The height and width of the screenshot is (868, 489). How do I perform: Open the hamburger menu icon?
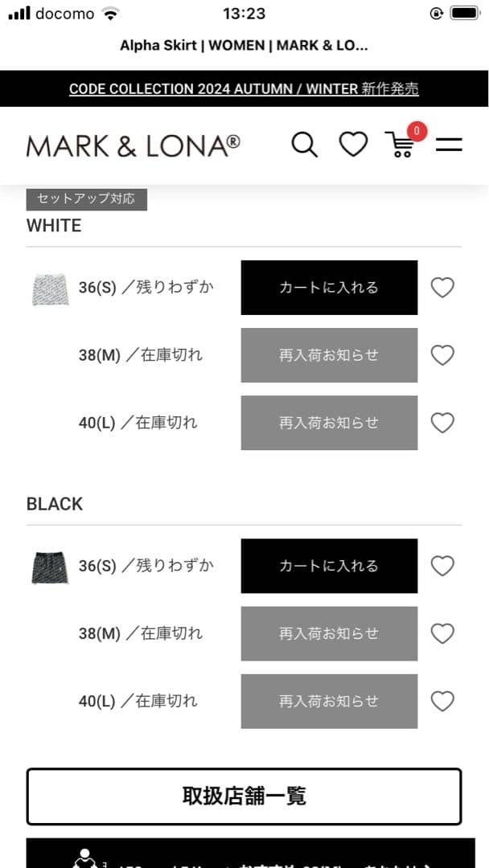pyautogui.click(x=448, y=145)
